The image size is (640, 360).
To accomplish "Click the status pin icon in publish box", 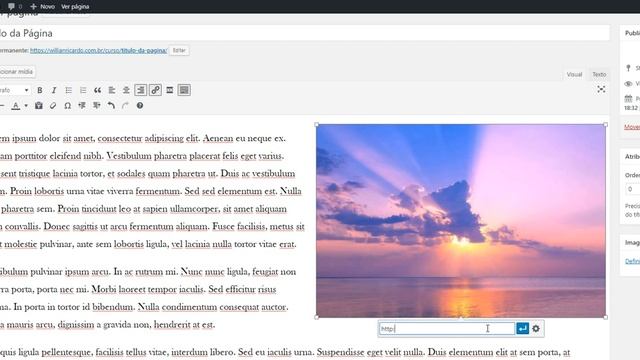I will coord(629,68).
